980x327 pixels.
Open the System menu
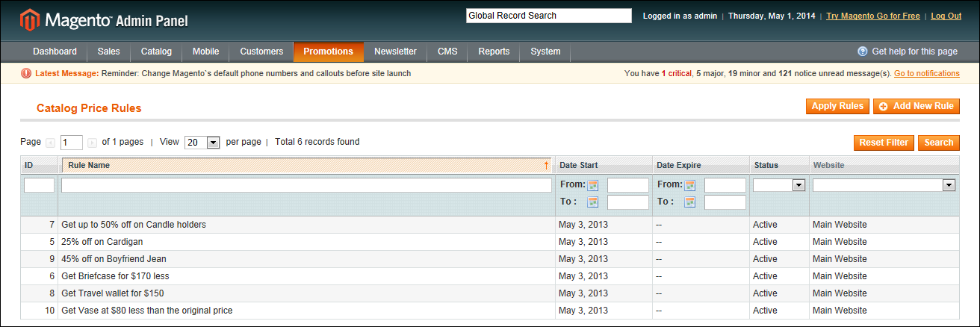coord(545,52)
